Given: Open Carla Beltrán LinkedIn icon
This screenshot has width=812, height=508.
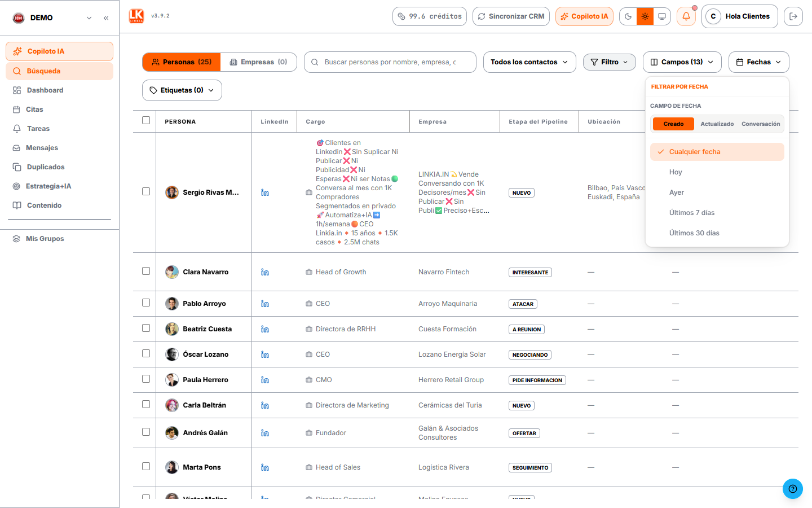Looking at the screenshot, I should (265, 405).
